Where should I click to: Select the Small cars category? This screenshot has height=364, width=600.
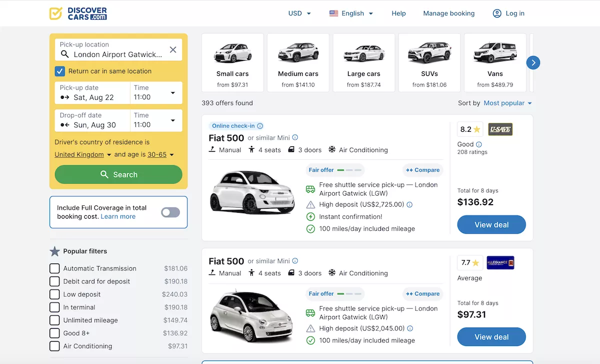[232, 63]
